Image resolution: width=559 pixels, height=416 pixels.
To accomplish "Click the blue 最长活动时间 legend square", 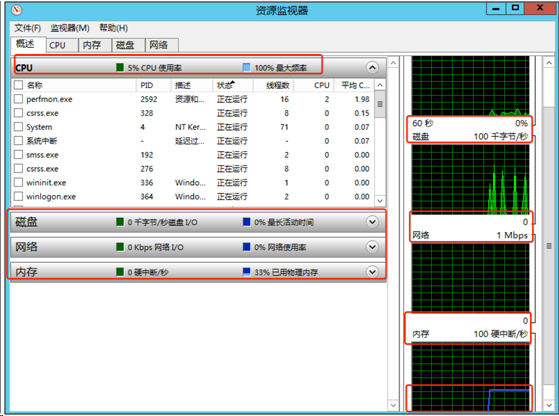I will pyautogui.click(x=246, y=222).
